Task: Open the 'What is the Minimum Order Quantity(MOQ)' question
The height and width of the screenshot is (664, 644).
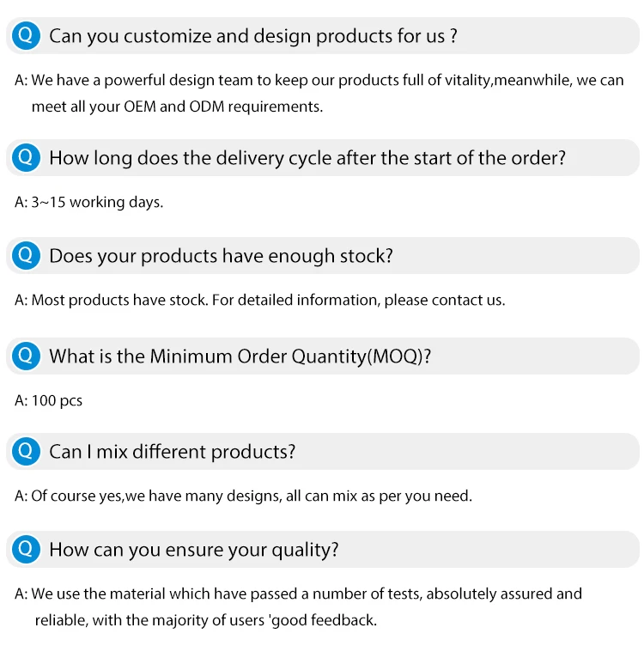Action: tap(323, 356)
